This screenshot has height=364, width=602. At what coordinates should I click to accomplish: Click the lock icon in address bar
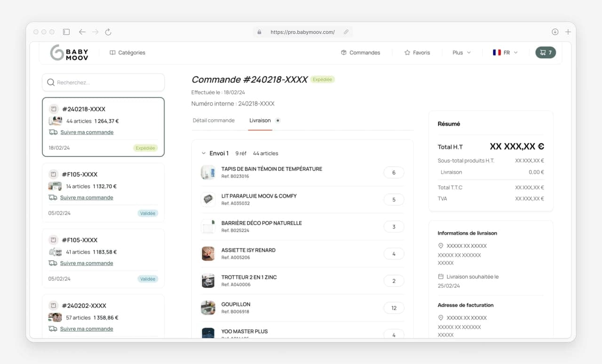(259, 32)
